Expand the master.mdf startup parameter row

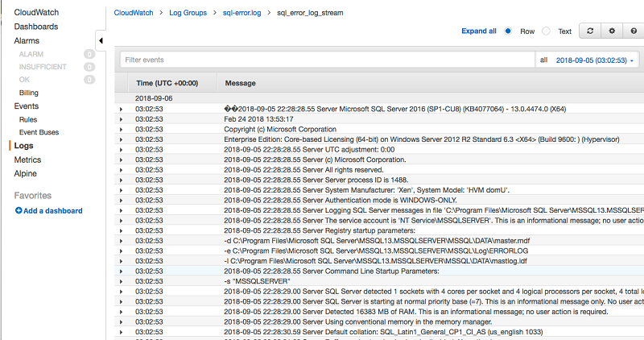coord(121,241)
